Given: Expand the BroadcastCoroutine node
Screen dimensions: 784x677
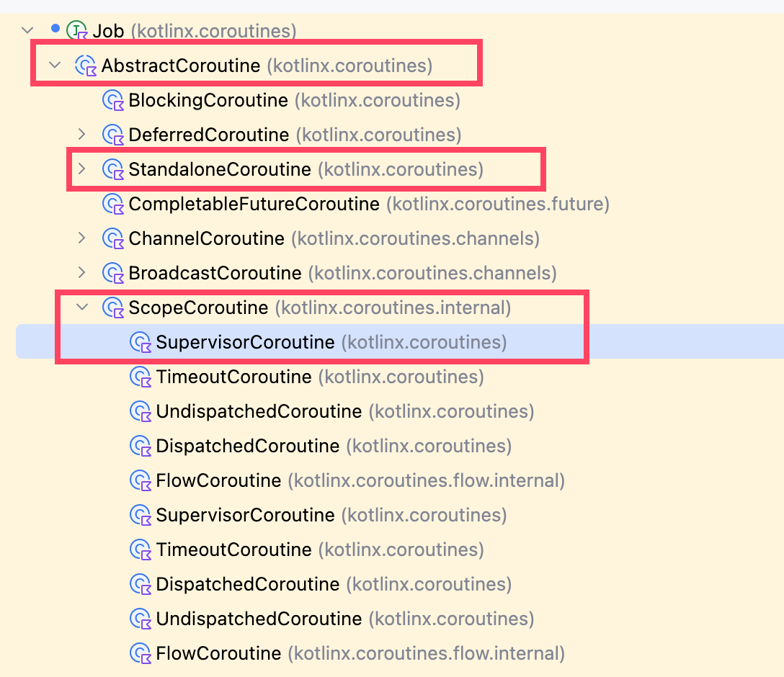Looking at the screenshot, I should [82, 273].
